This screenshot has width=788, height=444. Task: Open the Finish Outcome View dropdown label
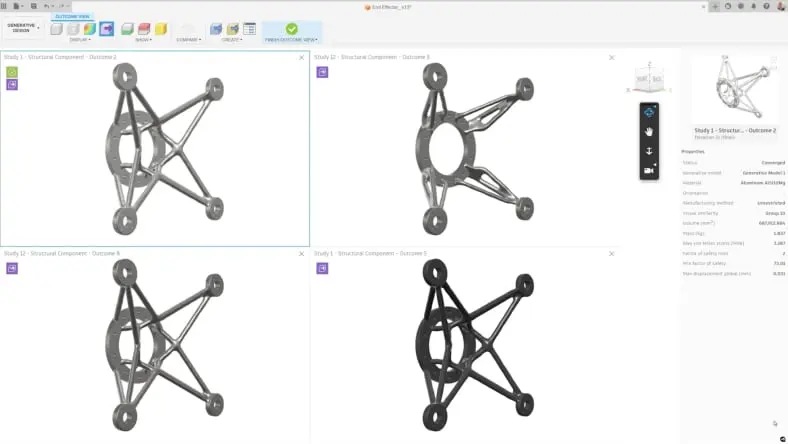pos(291,40)
